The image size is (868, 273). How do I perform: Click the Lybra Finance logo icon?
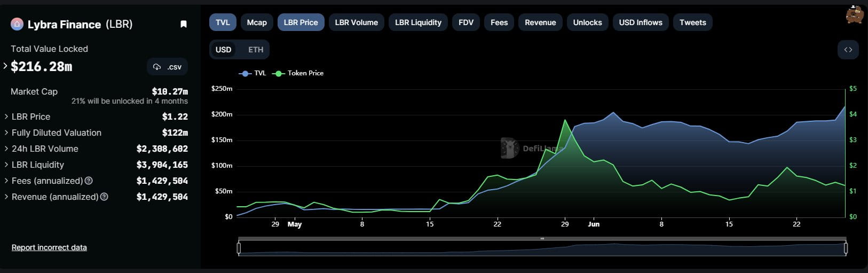click(17, 24)
